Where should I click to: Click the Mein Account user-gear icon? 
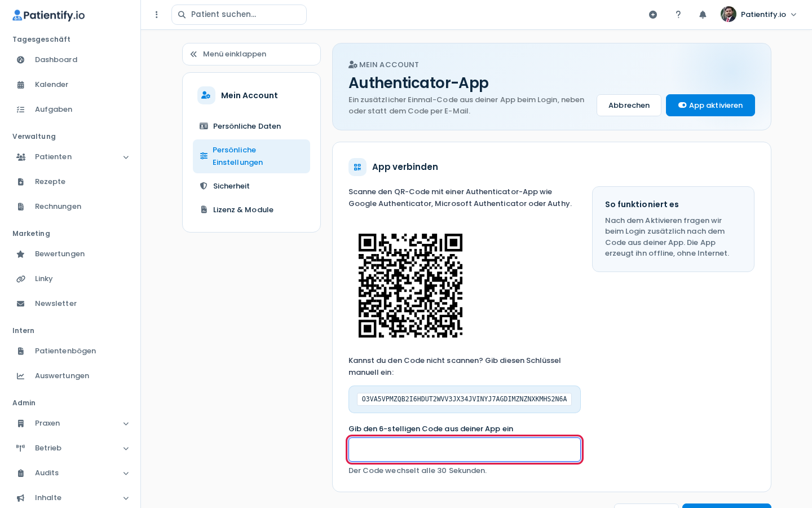(x=206, y=95)
